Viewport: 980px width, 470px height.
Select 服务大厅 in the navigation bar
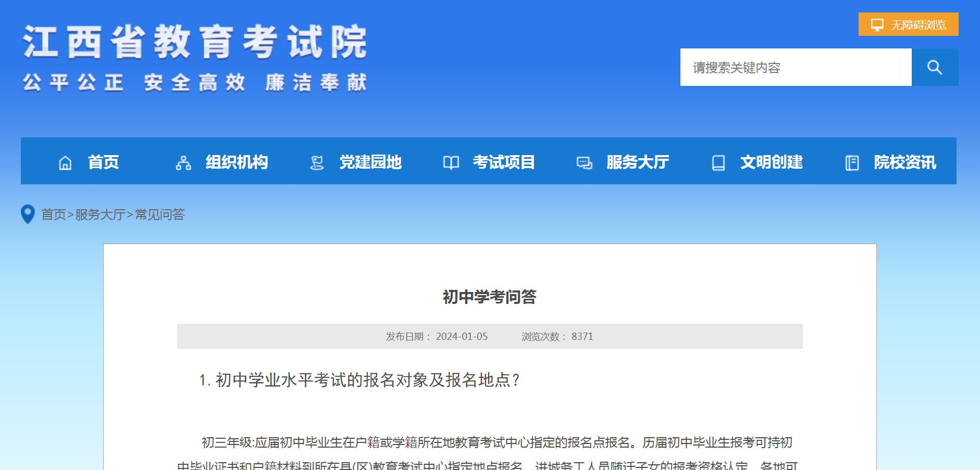(638, 162)
